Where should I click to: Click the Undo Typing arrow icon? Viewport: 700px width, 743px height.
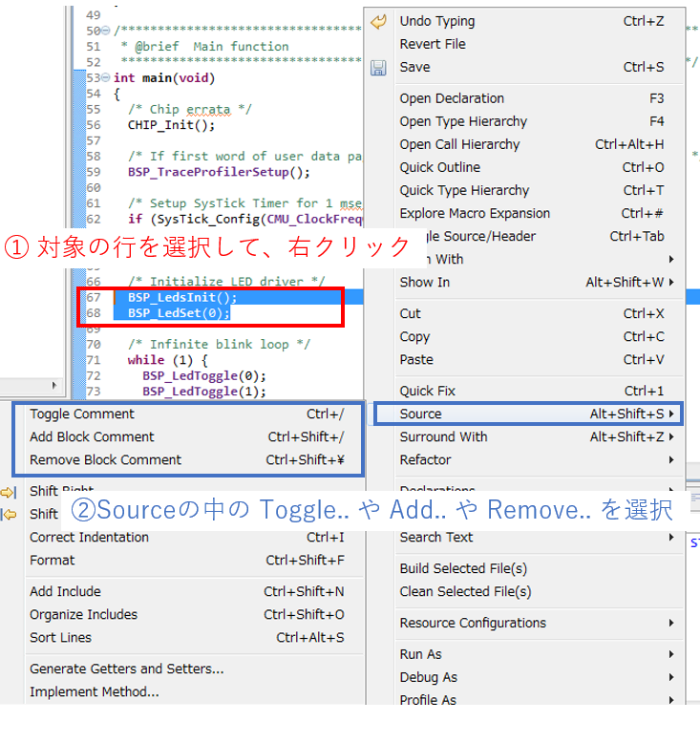[378, 21]
